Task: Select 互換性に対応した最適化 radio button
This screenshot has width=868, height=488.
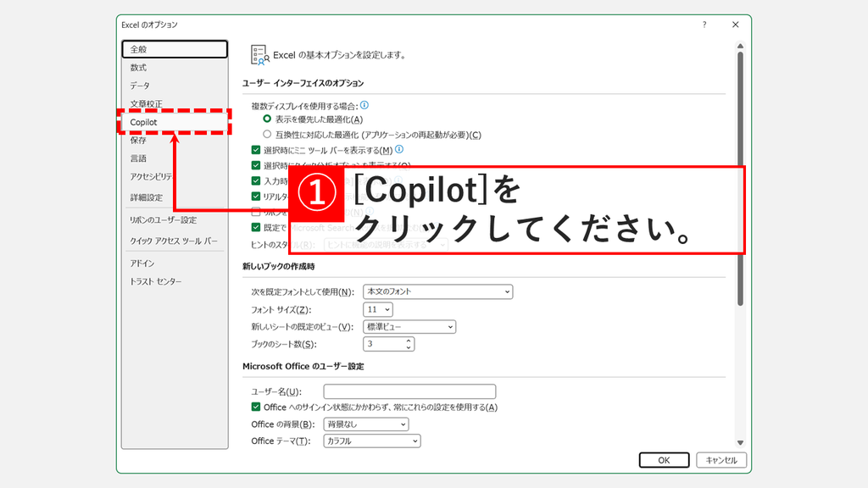Action: [267, 135]
